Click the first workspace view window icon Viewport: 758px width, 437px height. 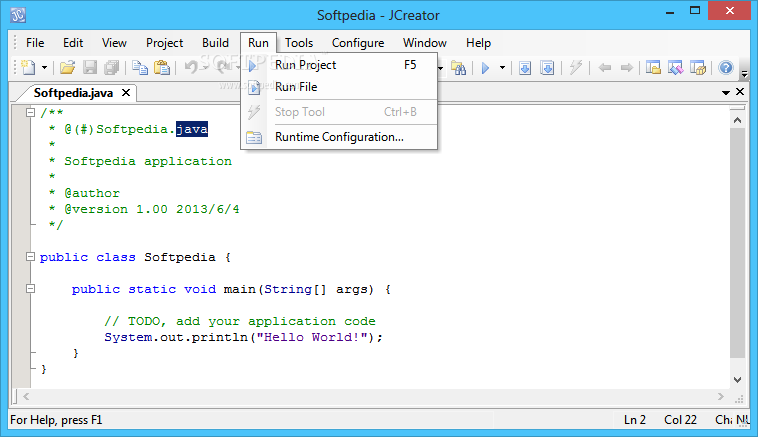(653, 68)
